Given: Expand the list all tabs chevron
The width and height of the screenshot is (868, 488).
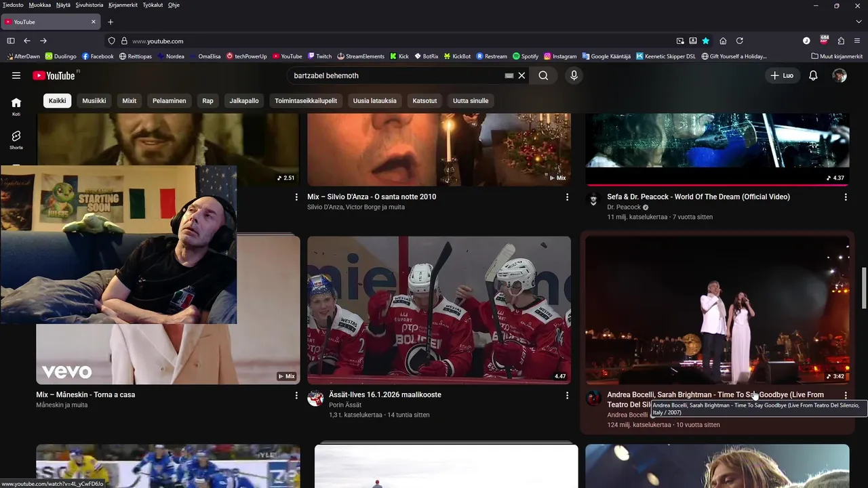Looking at the screenshot, I should coord(859,22).
